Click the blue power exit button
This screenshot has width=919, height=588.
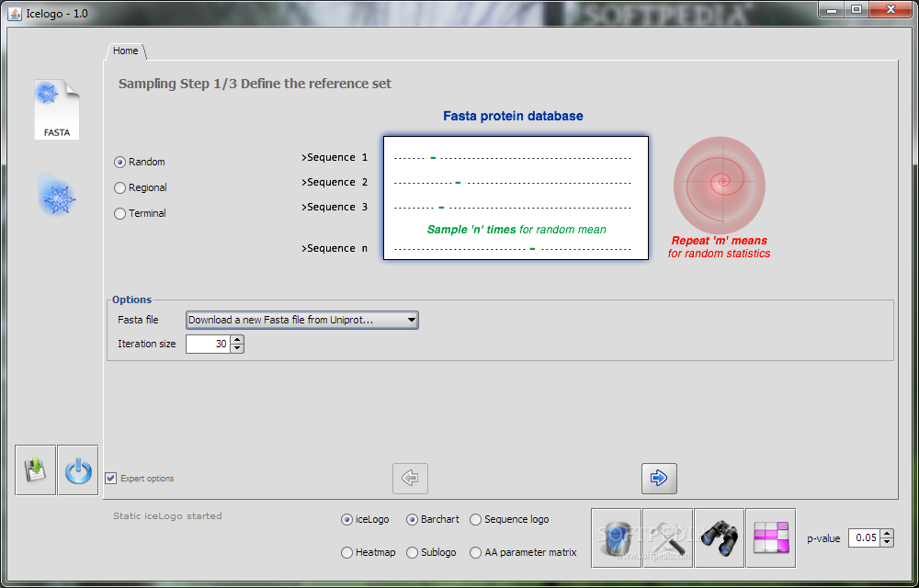pos(78,470)
